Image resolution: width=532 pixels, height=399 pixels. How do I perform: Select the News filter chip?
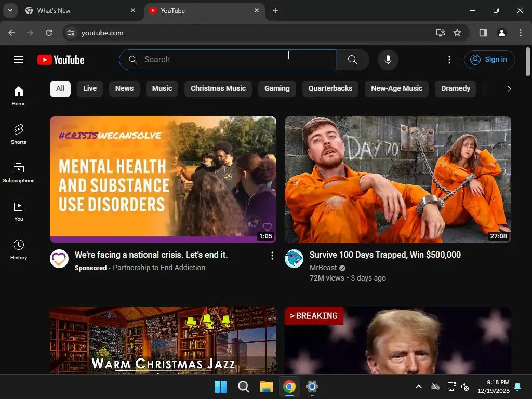(x=124, y=88)
